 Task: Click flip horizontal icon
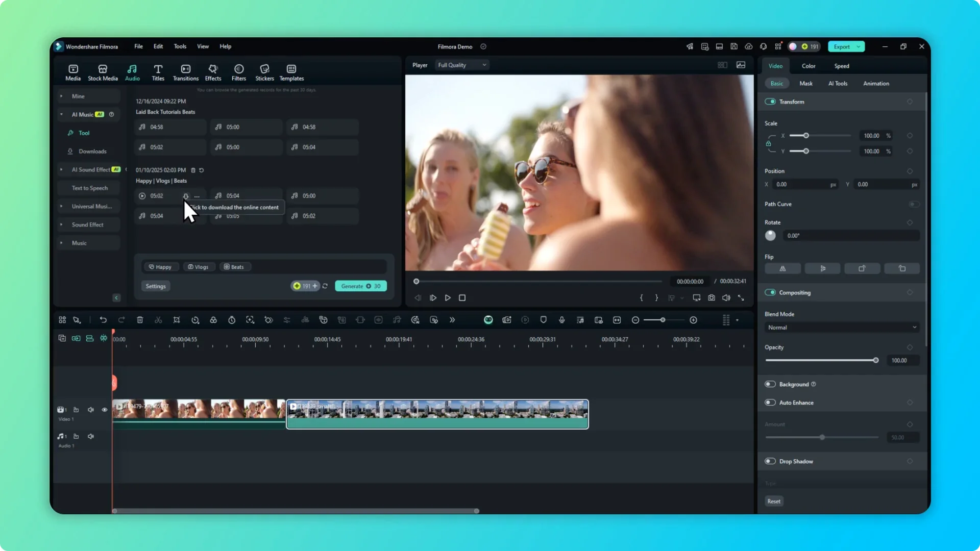point(782,268)
